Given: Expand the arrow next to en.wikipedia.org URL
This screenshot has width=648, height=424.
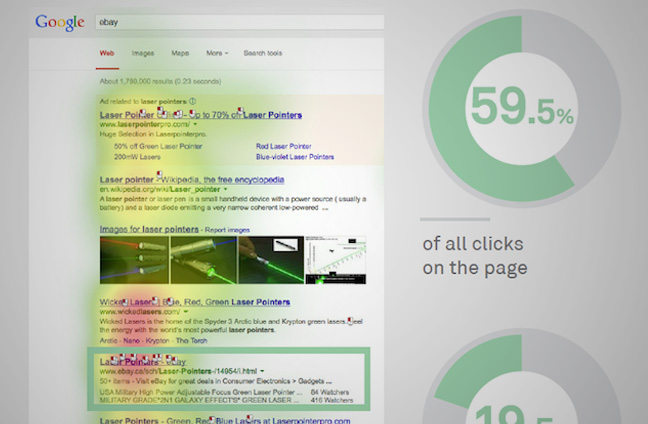Looking at the screenshot, I should pyautogui.click(x=226, y=189).
